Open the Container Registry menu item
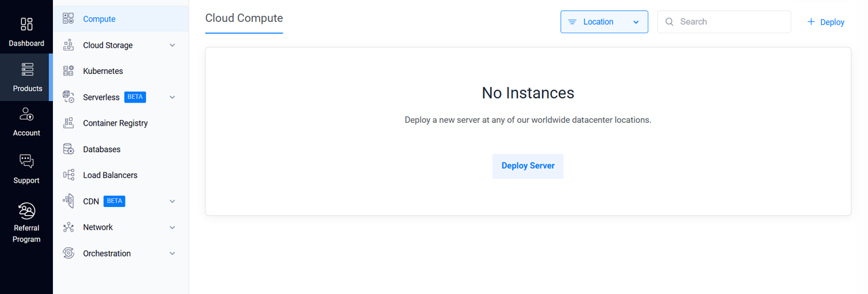The height and width of the screenshot is (294, 868). (121, 123)
